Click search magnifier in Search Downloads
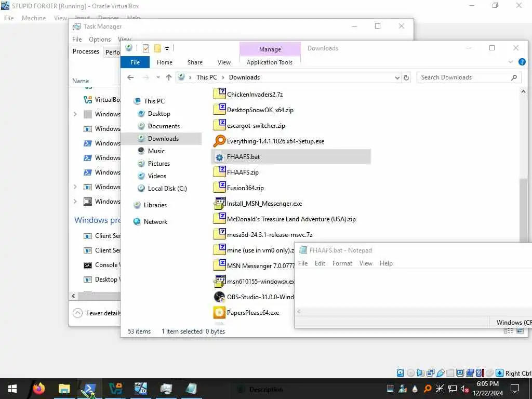This screenshot has width=532, height=399. pos(514,77)
